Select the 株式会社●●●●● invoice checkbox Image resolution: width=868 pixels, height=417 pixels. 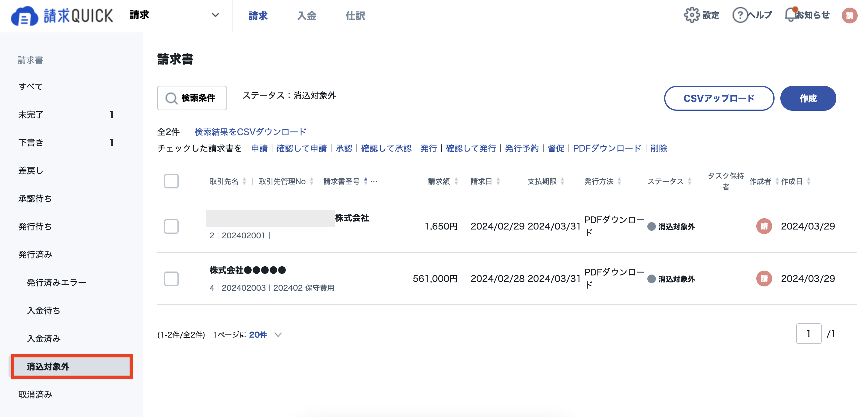point(171,279)
